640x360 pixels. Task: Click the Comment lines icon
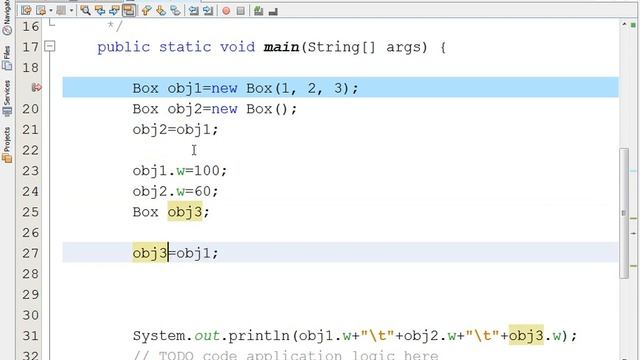[258, 11]
